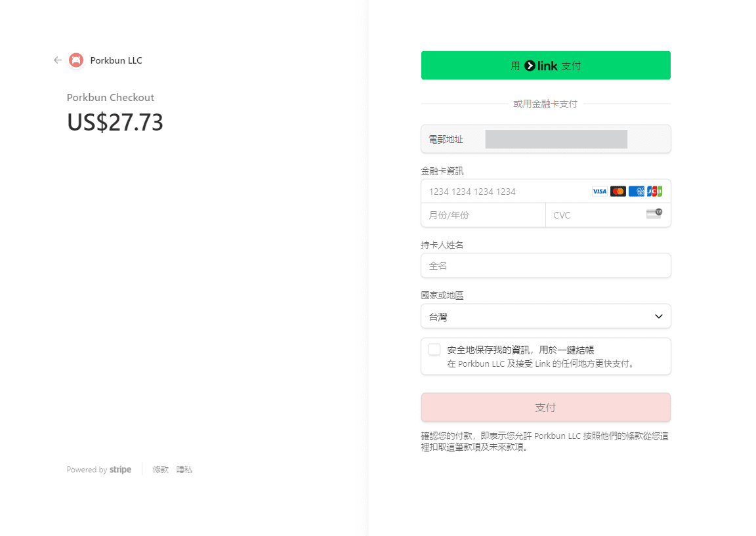Viewport: 756px width, 536px height.
Task: Go back using the left arrow icon
Action: pyautogui.click(x=58, y=60)
